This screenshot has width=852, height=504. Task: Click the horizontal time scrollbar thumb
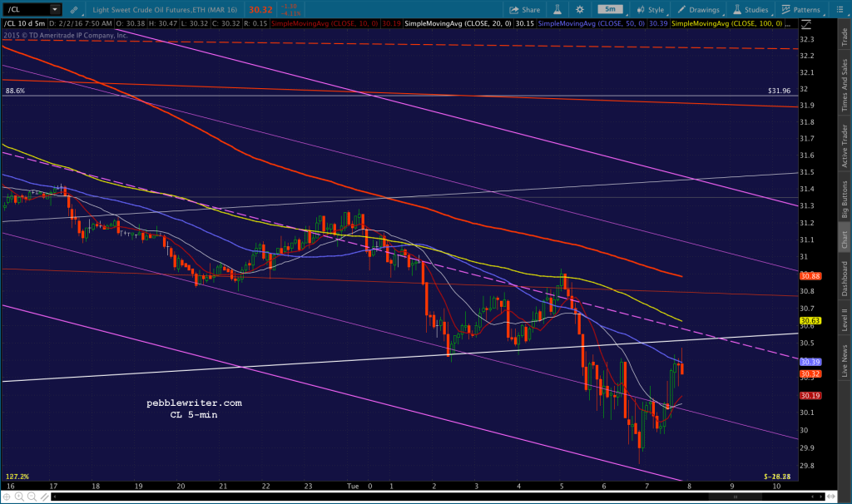(736, 497)
